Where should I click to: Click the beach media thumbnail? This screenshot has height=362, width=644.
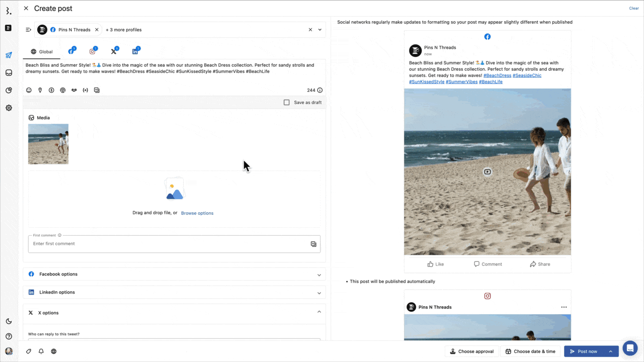click(48, 144)
